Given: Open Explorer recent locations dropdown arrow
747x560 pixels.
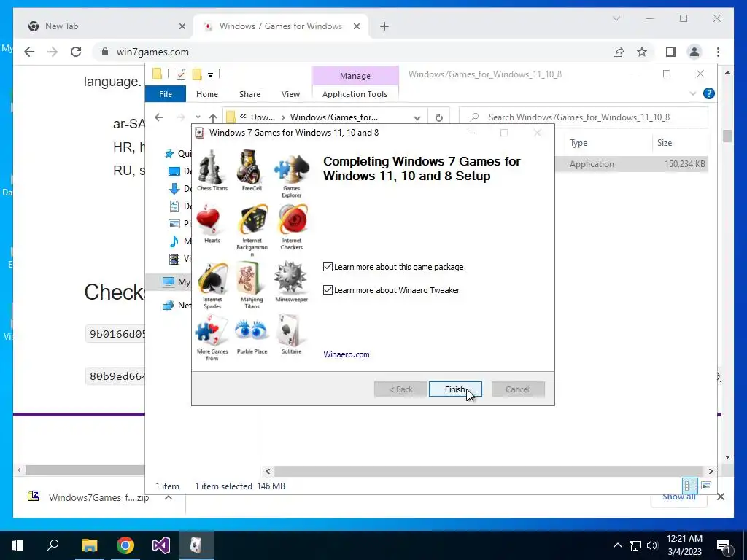Looking at the screenshot, I should [x=198, y=117].
